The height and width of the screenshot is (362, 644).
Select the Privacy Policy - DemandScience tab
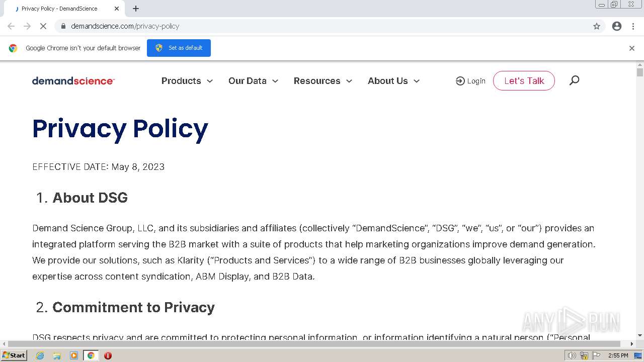tap(64, 9)
